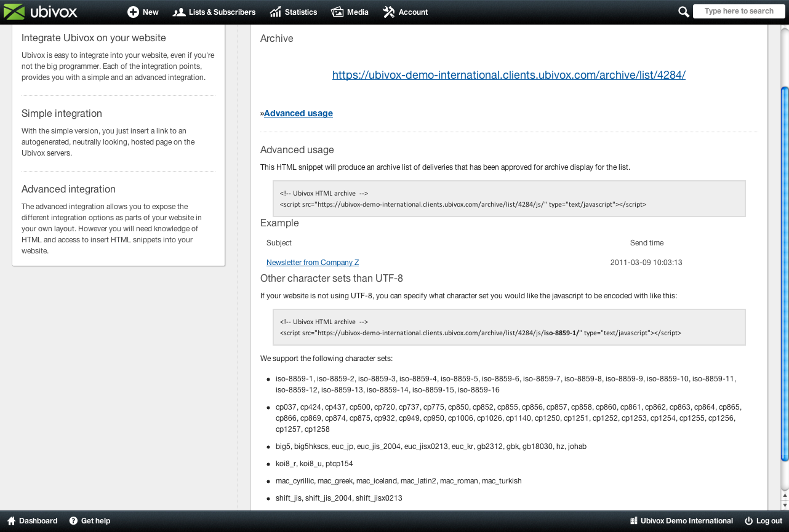789x532 pixels.
Task: Click Ubivox Demo International account name
Action: pos(687,521)
